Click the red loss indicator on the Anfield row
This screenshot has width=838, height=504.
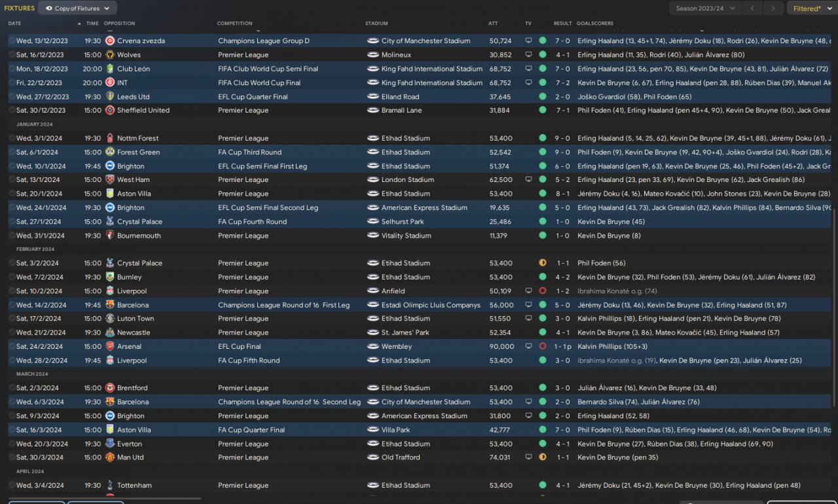(543, 291)
